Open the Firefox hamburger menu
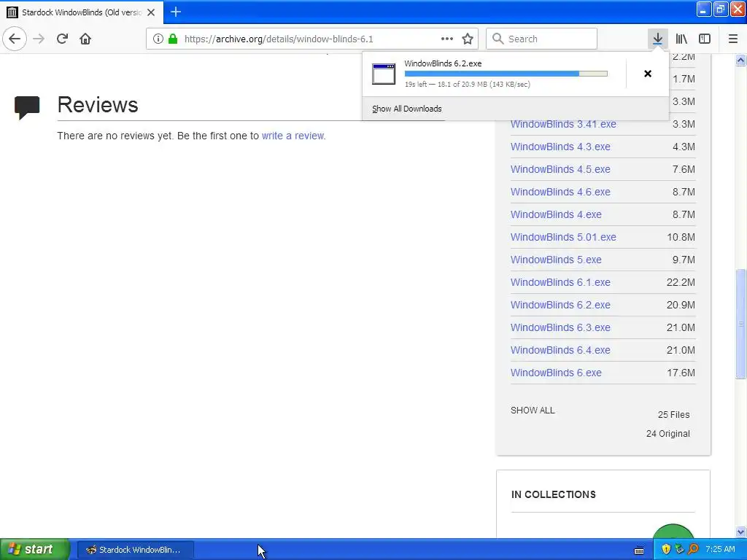The width and height of the screenshot is (747, 560). tap(732, 39)
